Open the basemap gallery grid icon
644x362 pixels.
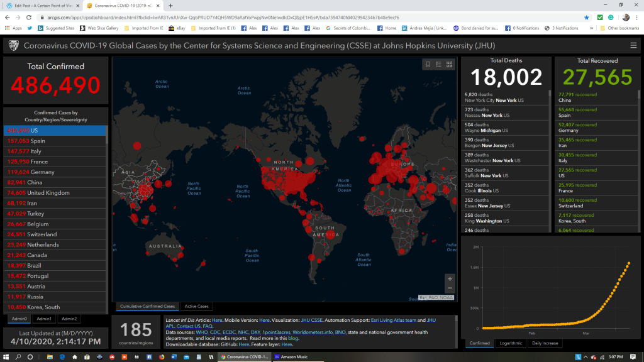449,64
